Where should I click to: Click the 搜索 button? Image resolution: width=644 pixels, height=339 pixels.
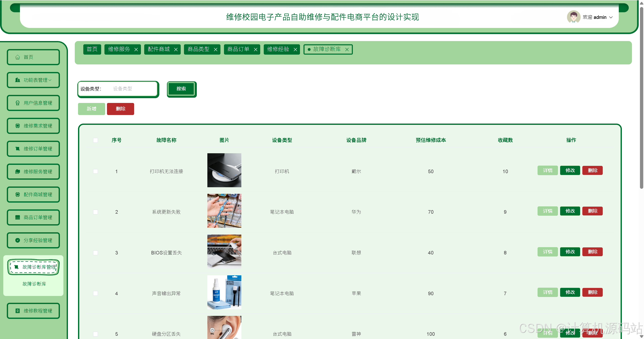click(x=181, y=89)
